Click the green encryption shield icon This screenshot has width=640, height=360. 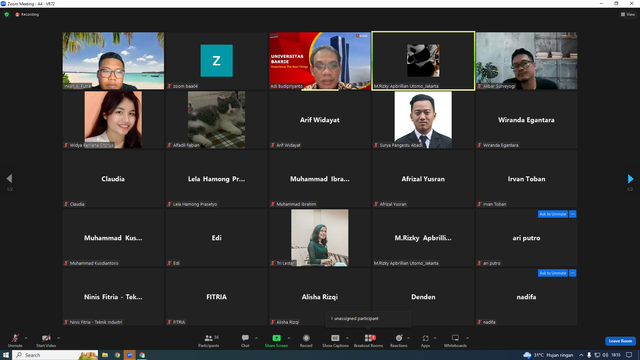click(x=7, y=14)
